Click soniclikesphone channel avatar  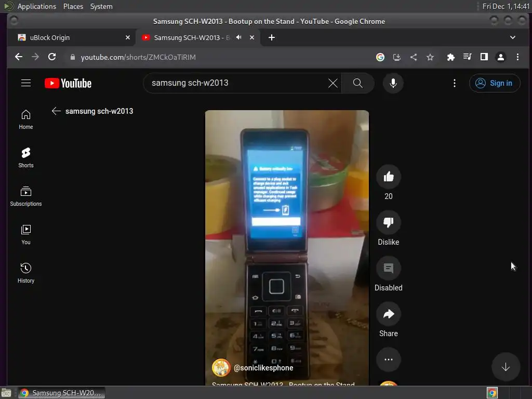tap(221, 368)
